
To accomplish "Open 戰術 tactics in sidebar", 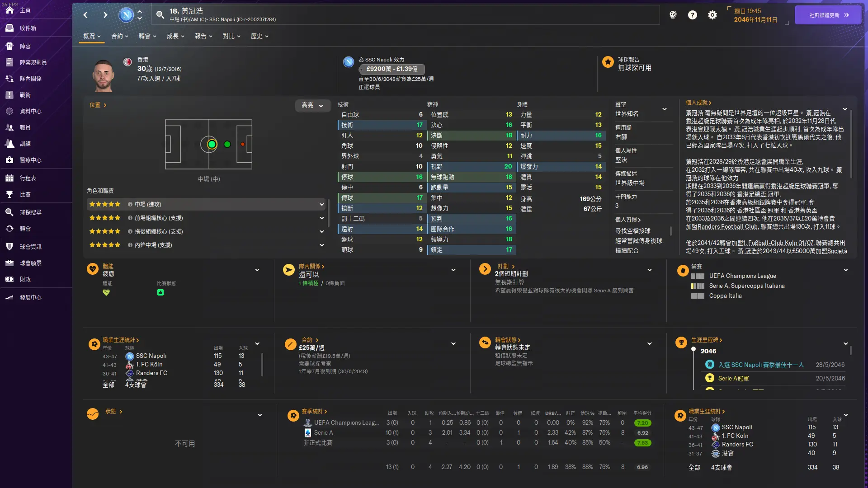I will 25,95.
